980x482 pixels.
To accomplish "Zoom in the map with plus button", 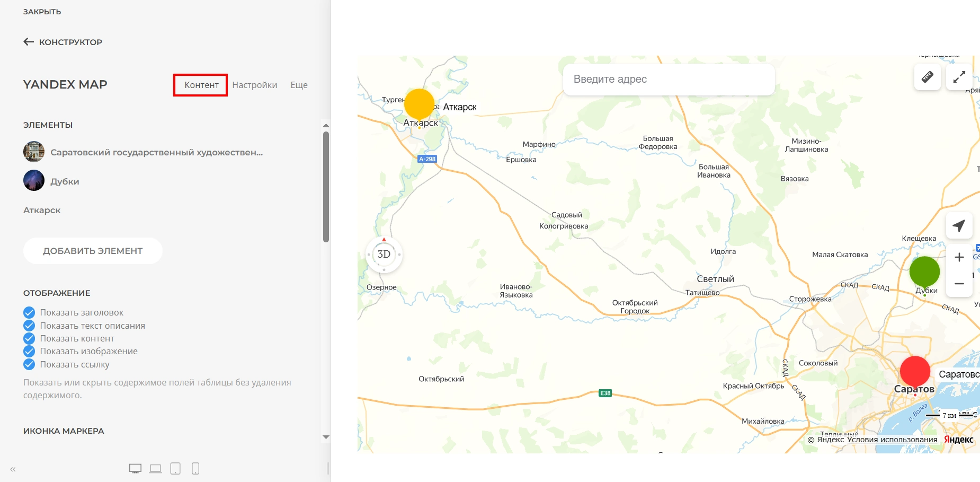I will (x=959, y=257).
